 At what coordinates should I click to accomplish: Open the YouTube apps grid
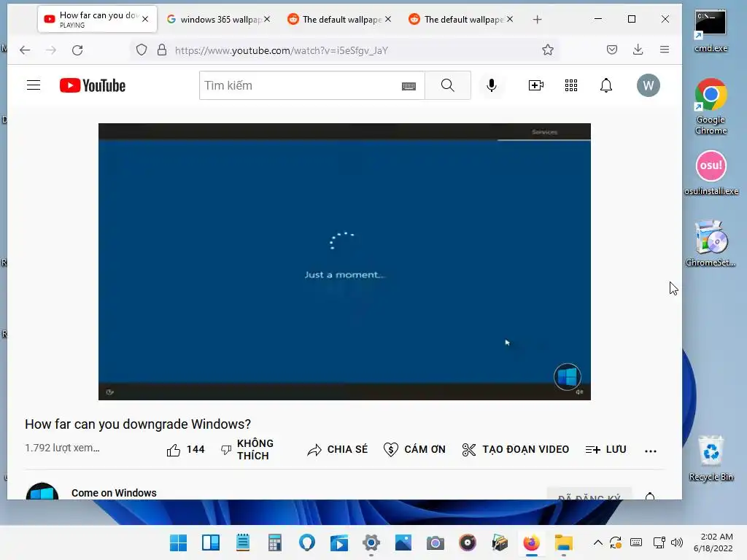pyautogui.click(x=571, y=85)
